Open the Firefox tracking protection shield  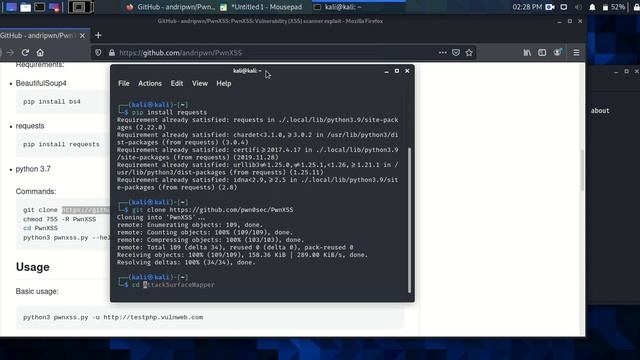[x=98, y=53]
